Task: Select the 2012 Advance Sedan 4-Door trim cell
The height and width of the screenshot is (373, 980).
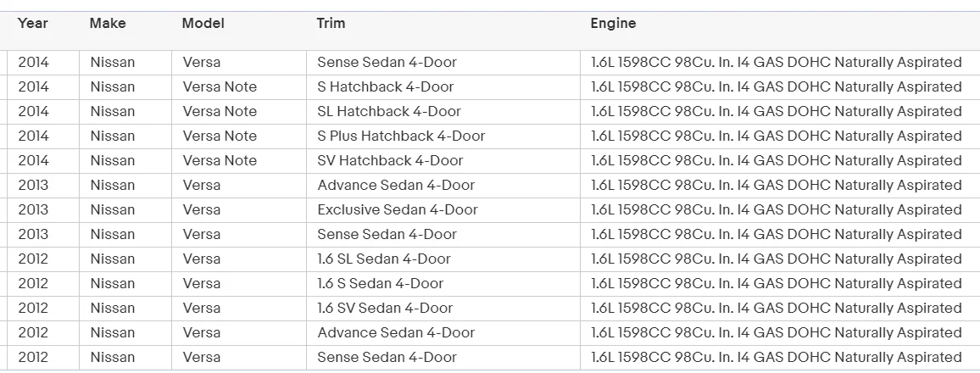Action: click(396, 332)
